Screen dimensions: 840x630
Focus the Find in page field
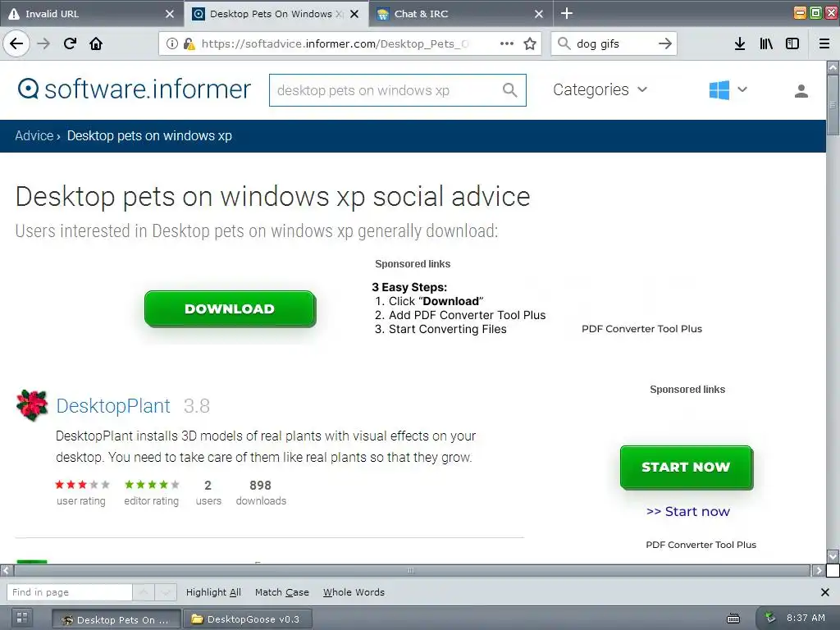point(69,592)
